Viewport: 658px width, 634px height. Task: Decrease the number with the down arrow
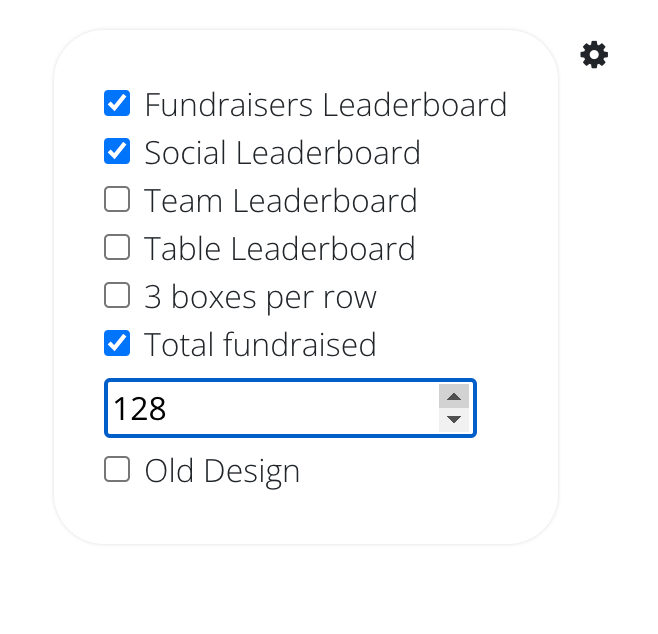click(x=454, y=419)
